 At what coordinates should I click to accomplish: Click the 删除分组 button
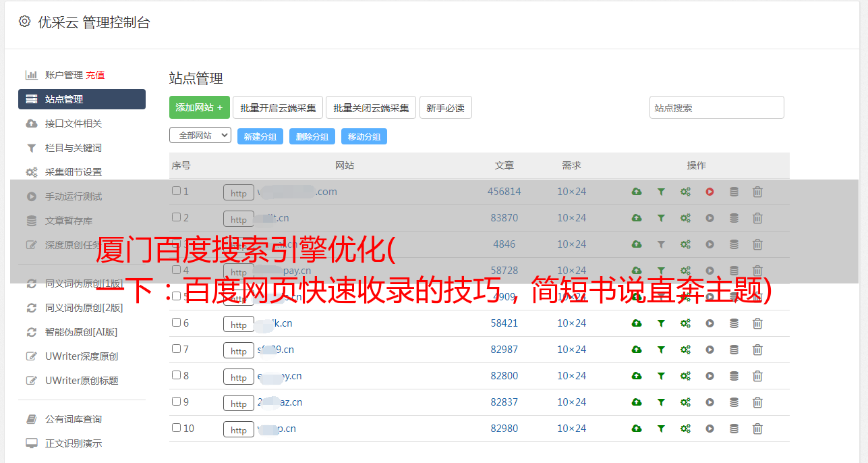pyautogui.click(x=312, y=136)
